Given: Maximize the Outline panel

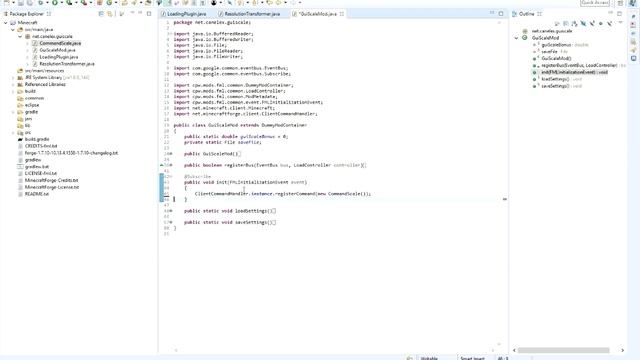Looking at the screenshot, I should point(619,14).
